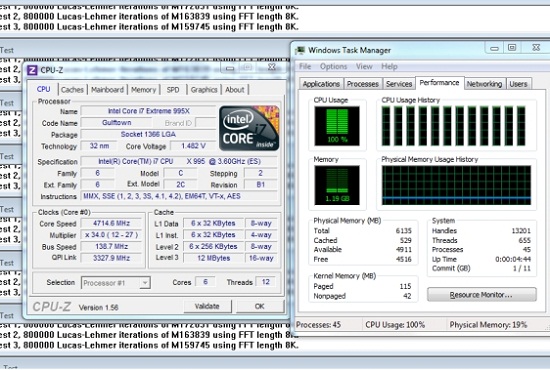Screen dimensions: 550x370
Task: Click the OK button in CPU-Z
Action: coord(260,306)
